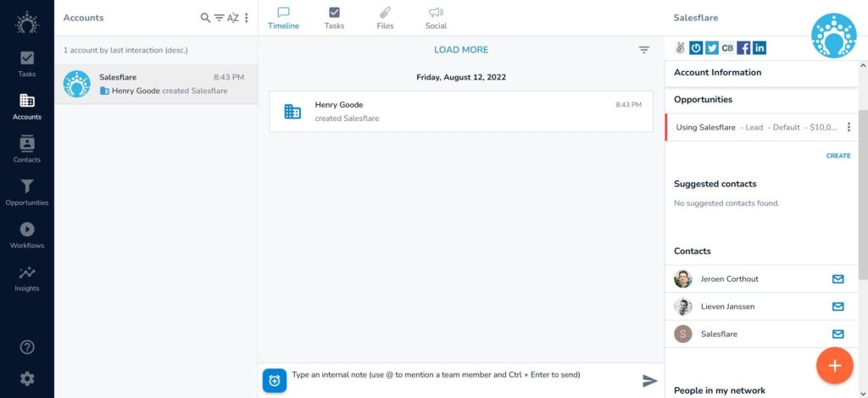This screenshot has height=398, width=868.
Task: Set a reminder with alarm clock button
Action: click(x=275, y=380)
